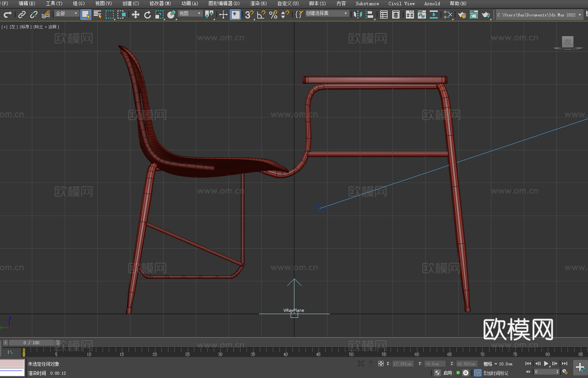This screenshot has width=588, height=378.
Task: Step time slider forward with right arrow
Action: click(x=58, y=343)
